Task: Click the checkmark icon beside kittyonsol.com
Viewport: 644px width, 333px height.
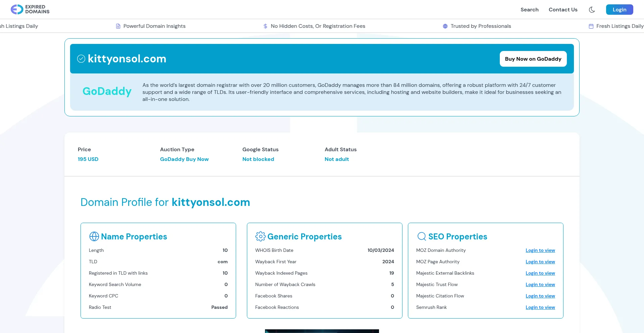Action: (81, 59)
